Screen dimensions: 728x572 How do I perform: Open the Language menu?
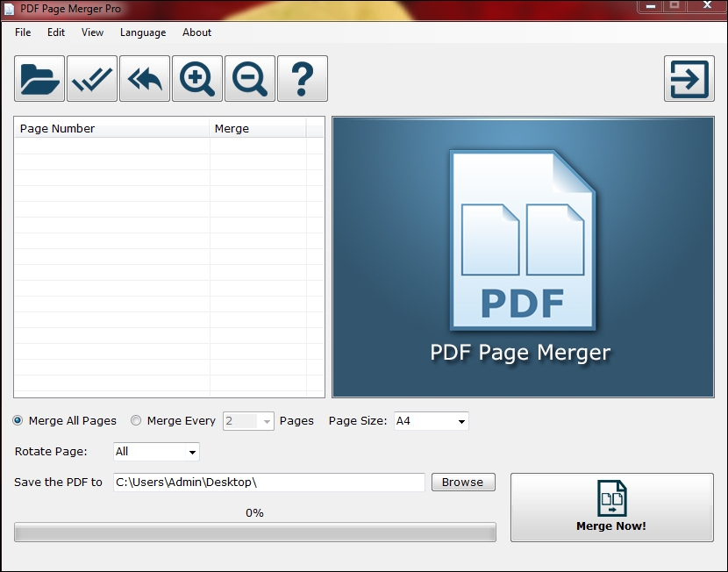(142, 32)
